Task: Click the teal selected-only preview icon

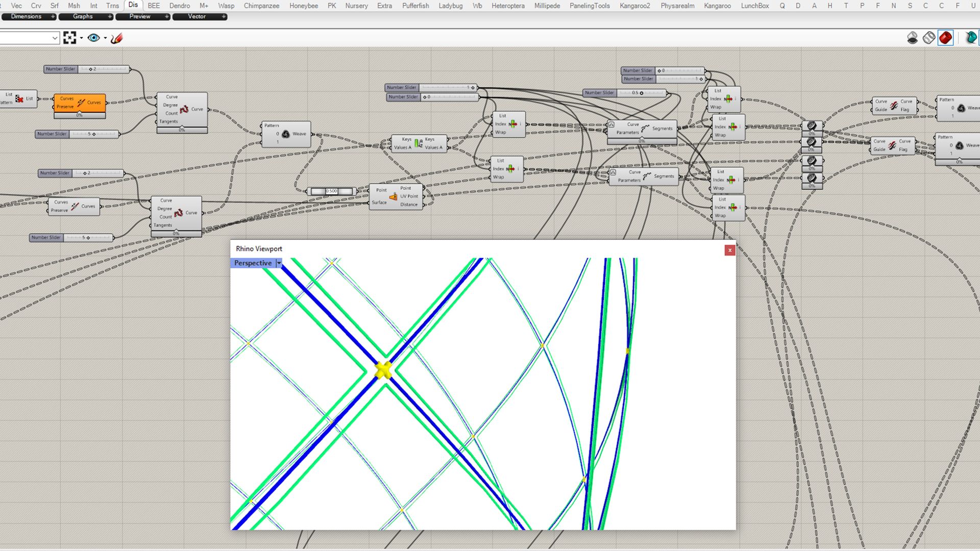Action: [971, 38]
